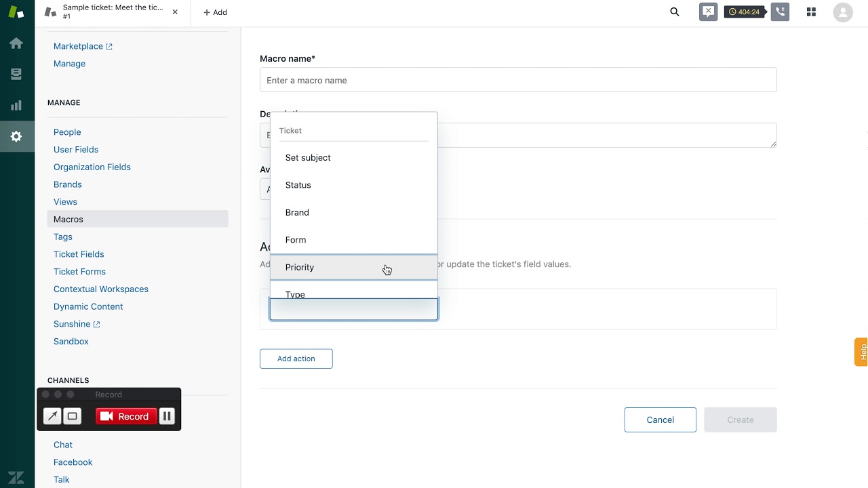Open the Admin gear icon
This screenshot has height=488, width=868.
16,136
